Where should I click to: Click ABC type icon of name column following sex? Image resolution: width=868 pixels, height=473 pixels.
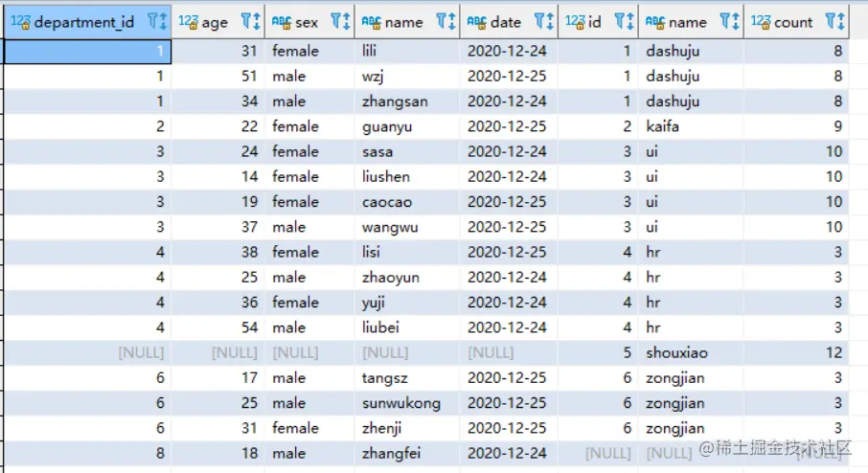(371, 22)
